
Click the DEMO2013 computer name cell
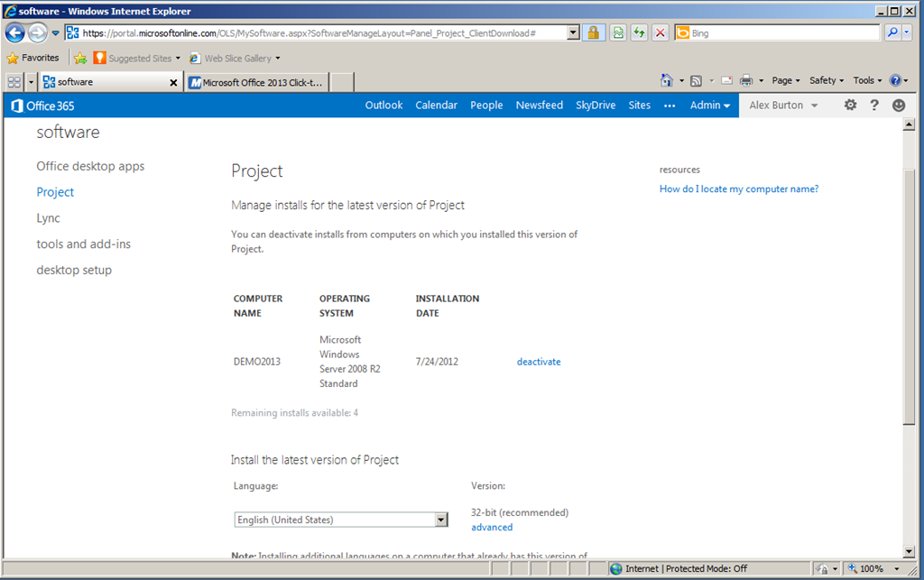click(257, 362)
